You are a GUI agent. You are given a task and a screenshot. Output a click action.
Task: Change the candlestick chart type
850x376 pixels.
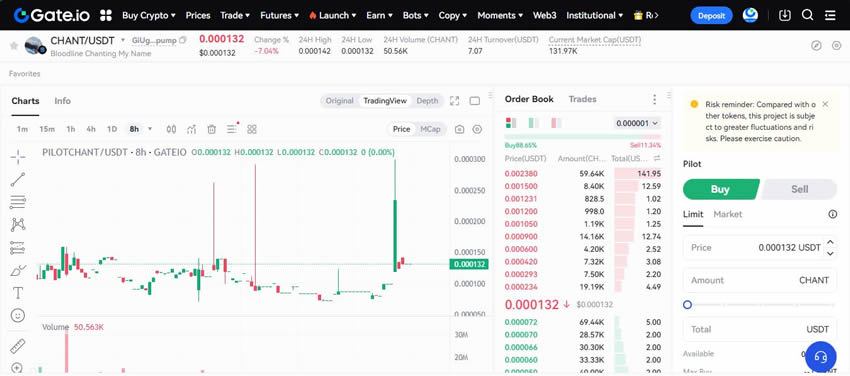171,129
